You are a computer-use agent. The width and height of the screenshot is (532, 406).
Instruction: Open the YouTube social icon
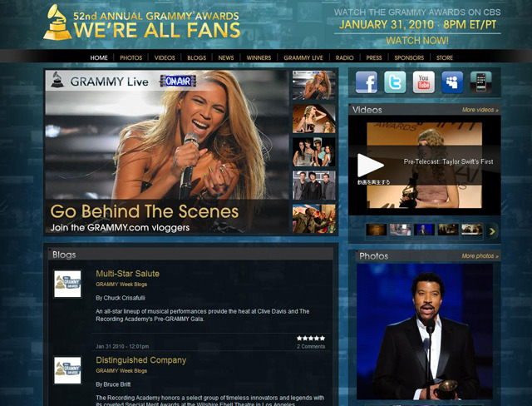click(x=423, y=82)
